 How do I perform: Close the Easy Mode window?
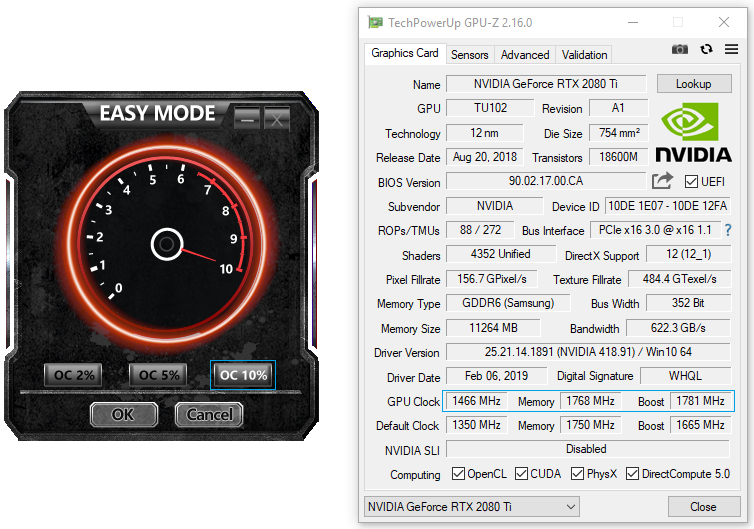pos(276,119)
